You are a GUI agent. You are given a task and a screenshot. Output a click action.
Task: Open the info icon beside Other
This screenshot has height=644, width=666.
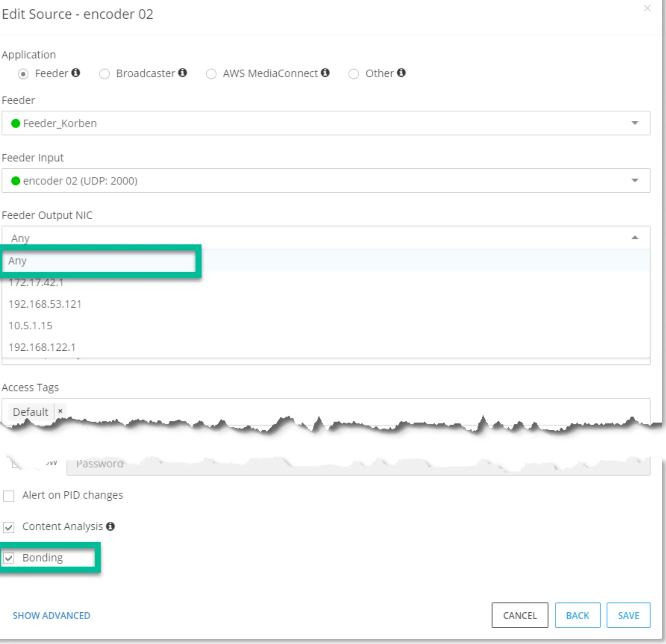(402, 73)
